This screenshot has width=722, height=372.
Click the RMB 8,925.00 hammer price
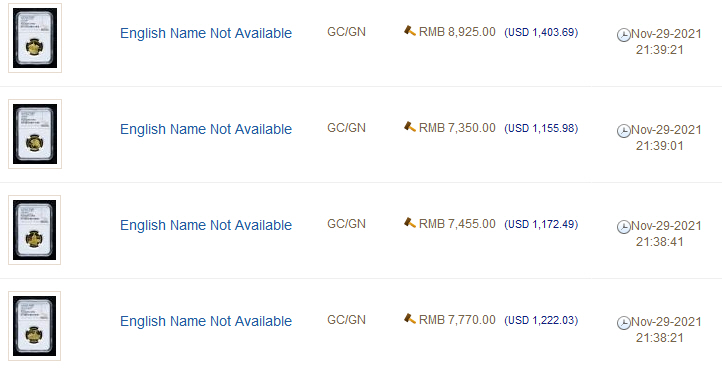point(457,32)
